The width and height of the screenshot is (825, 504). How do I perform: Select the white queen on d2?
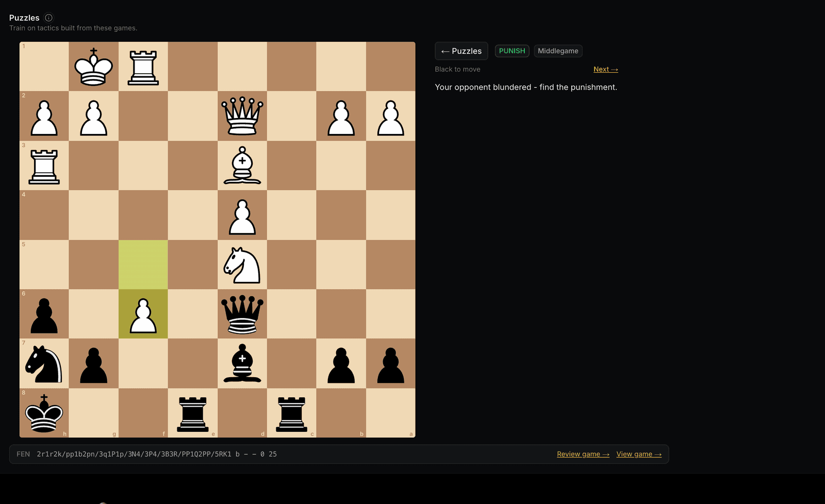pos(242,116)
